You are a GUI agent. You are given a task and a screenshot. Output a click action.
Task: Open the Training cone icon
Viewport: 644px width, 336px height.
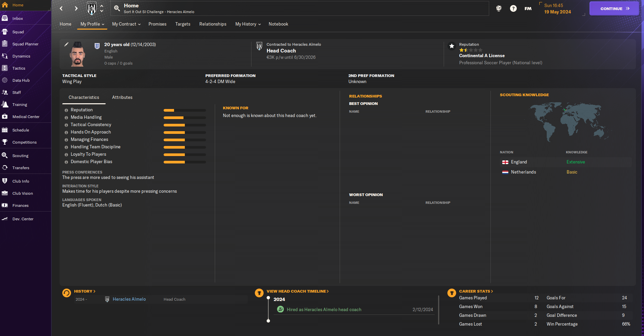click(x=5, y=104)
